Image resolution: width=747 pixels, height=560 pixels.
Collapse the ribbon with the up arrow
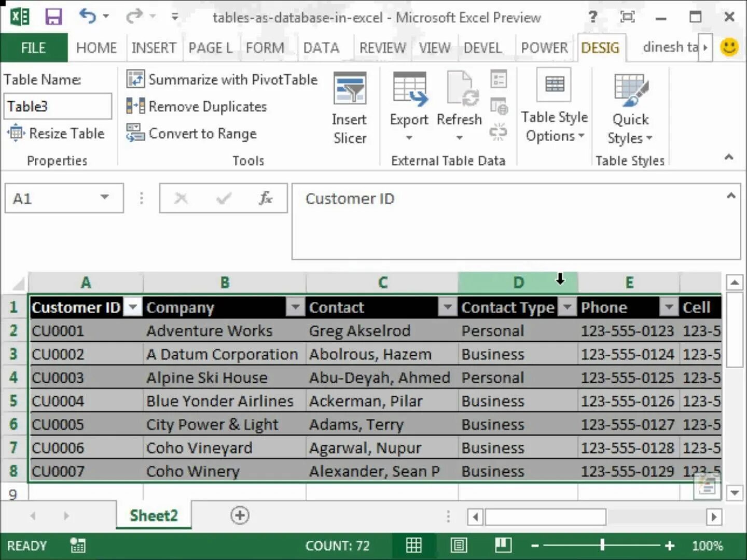point(729,157)
